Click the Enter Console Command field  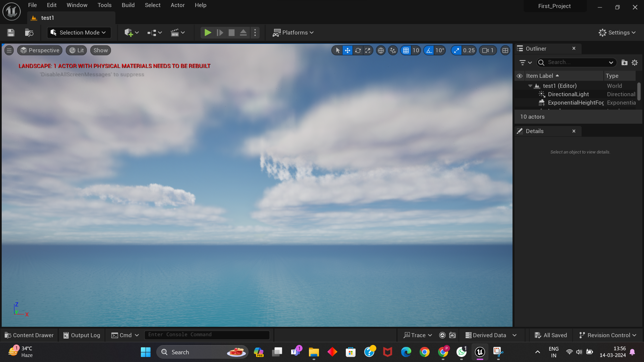[207, 335]
